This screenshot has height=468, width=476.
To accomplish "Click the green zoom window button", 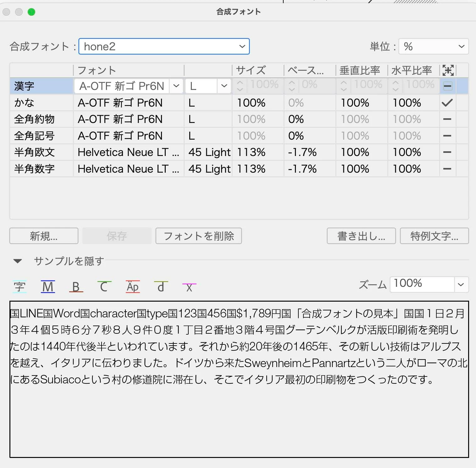I will click(31, 12).
